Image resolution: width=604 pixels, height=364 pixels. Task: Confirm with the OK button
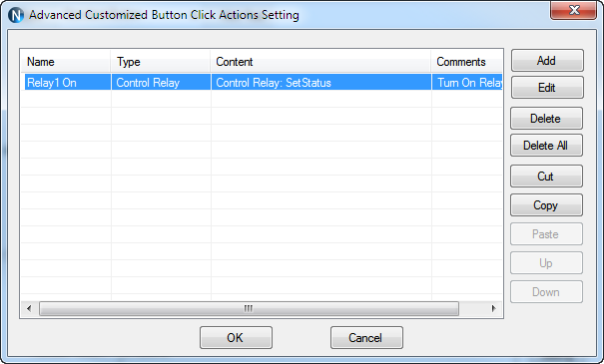click(236, 337)
